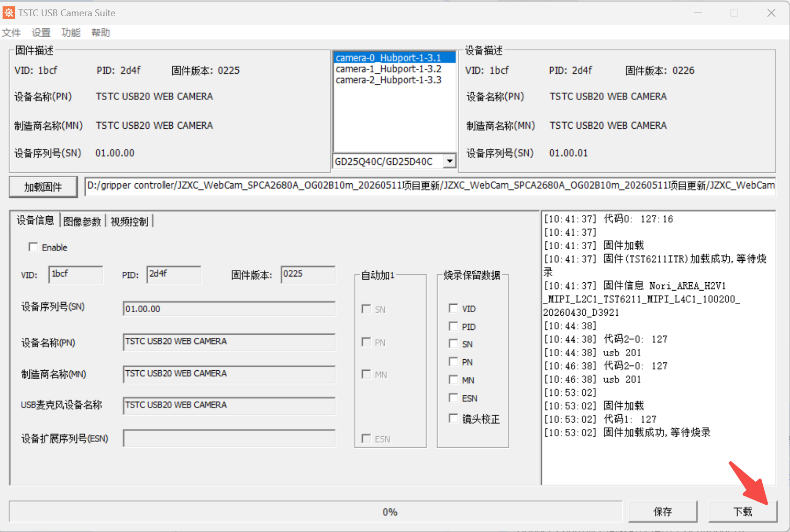Switch to the 设备信息 tab
Viewport: 790px width, 532px height.
35,220
